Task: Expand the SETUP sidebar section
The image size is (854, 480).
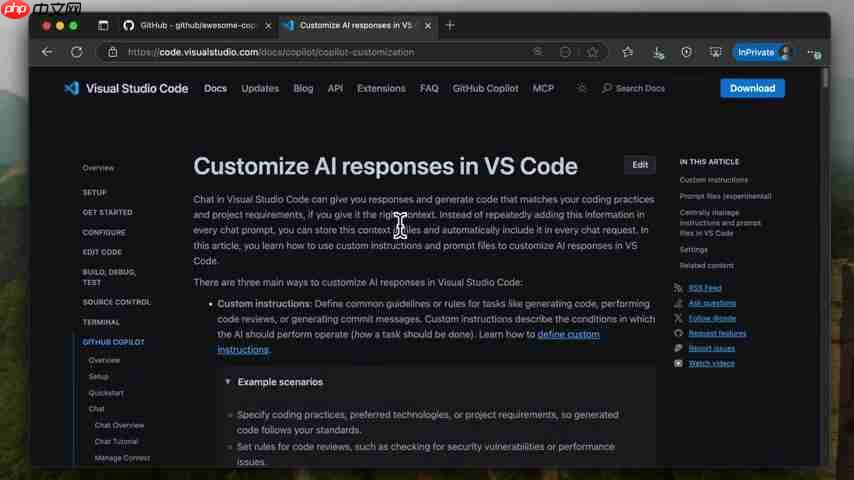Action: pyautogui.click(x=94, y=193)
